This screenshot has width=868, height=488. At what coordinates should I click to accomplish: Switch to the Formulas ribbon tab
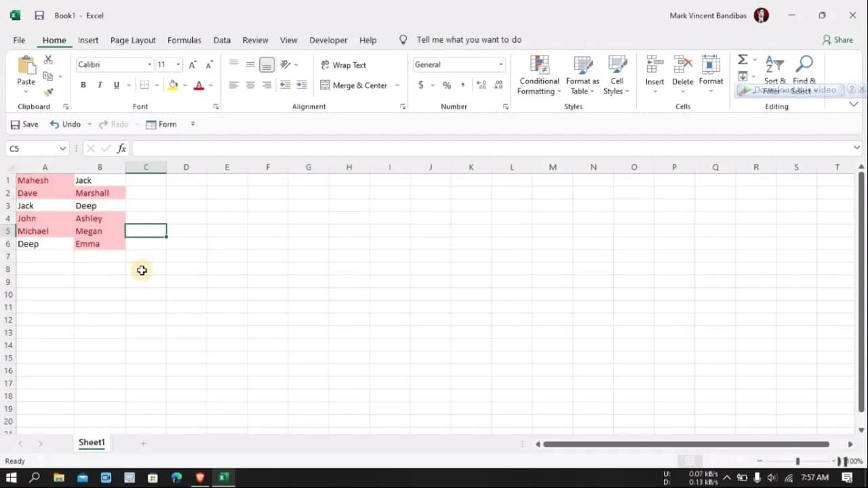point(184,40)
